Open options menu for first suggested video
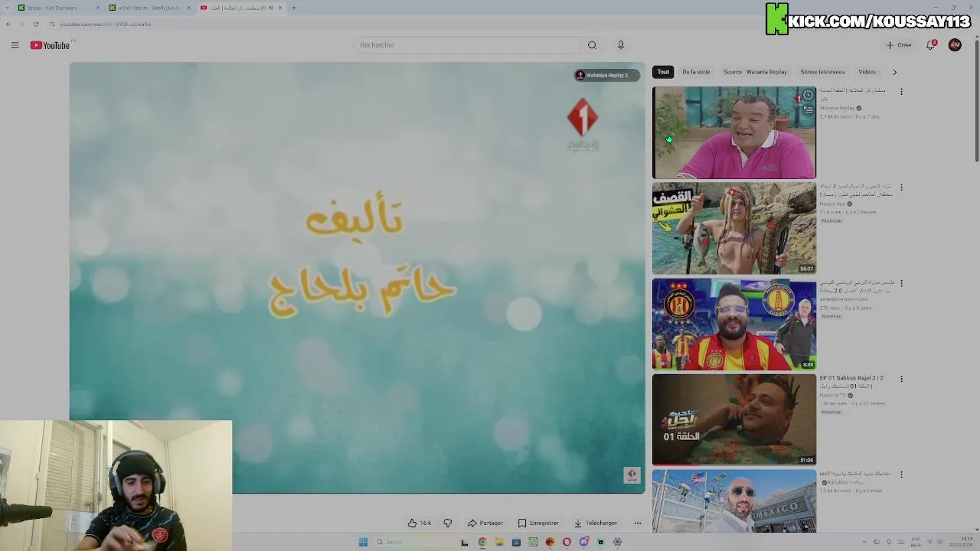 click(x=901, y=92)
